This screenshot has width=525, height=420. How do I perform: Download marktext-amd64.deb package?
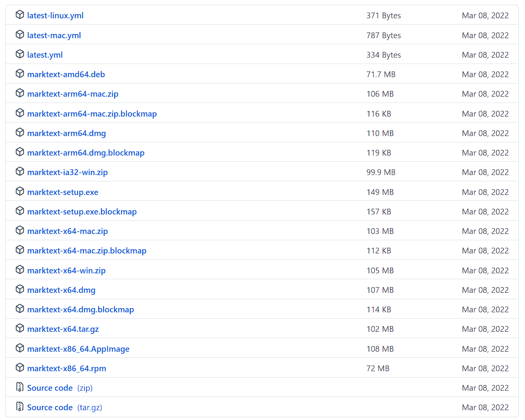[66, 74]
